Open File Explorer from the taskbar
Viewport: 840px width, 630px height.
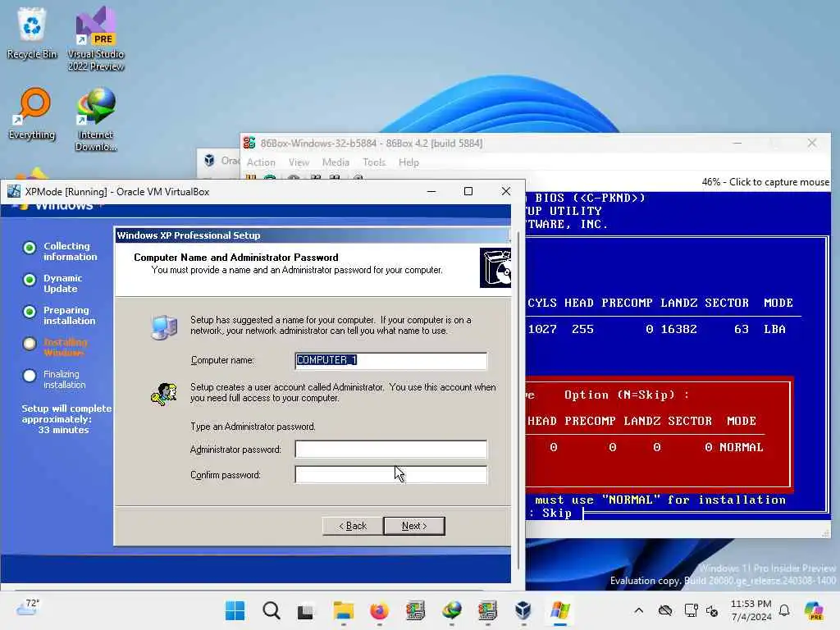point(343,610)
